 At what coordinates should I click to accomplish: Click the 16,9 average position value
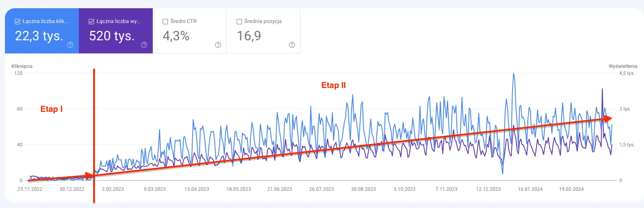tap(248, 36)
